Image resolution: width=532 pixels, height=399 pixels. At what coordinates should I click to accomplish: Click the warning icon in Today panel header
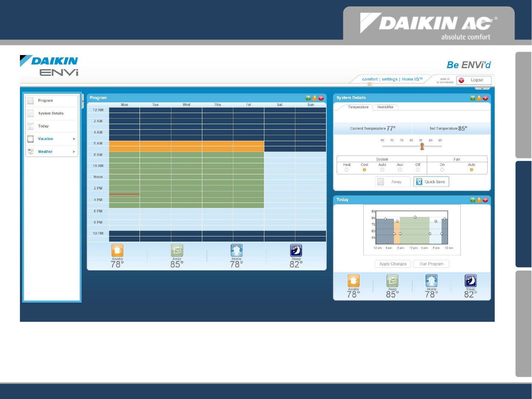(479, 200)
